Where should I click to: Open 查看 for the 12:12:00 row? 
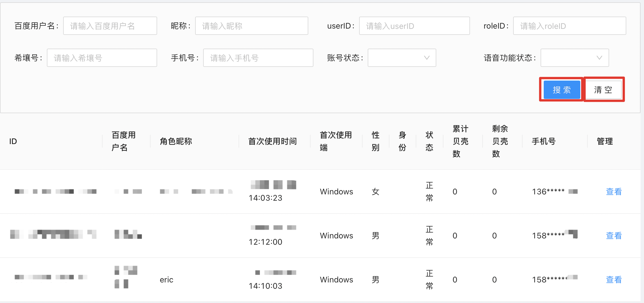coord(614,236)
